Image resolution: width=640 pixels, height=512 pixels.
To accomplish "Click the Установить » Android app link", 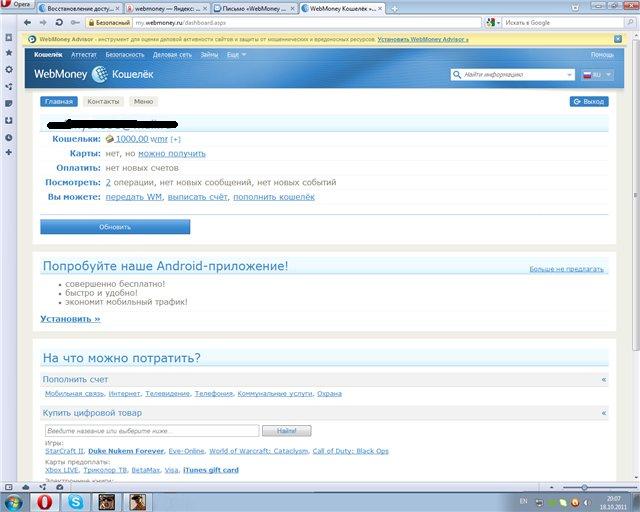I will tap(70, 319).
